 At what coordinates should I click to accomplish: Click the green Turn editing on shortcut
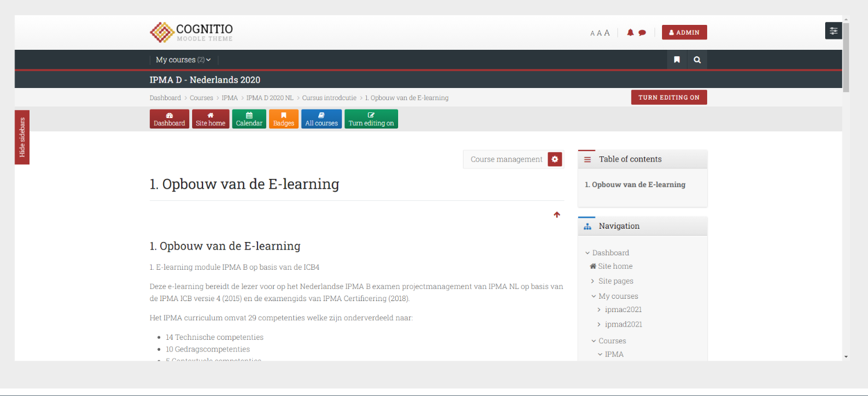[x=371, y=119]
